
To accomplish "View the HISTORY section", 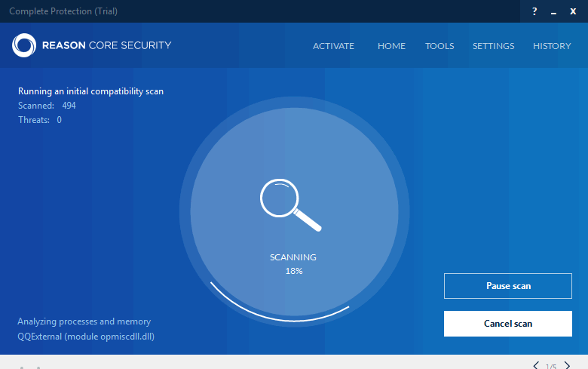I will pos(552,46).
